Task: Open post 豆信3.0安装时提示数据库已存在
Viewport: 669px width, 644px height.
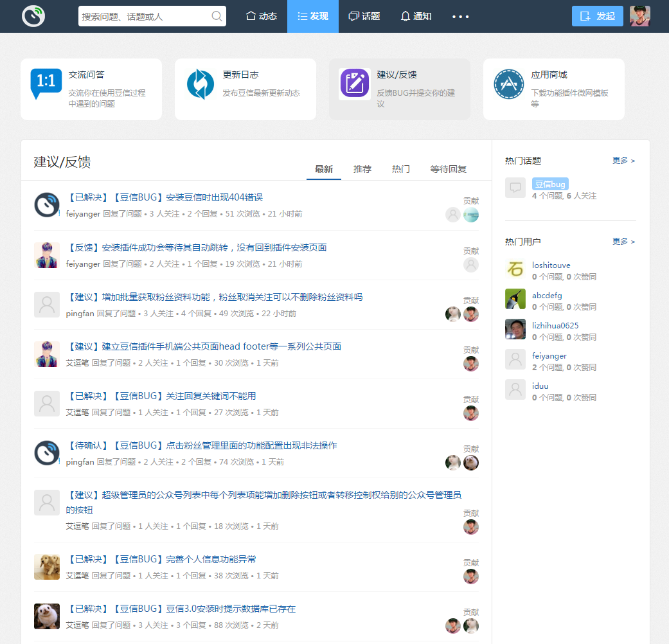Action: coord(181,609)
